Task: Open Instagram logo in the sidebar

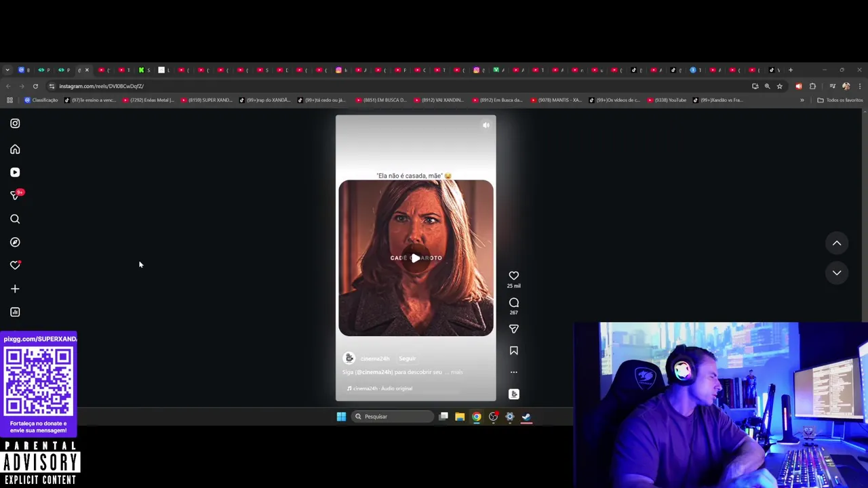Action: [15, 123]
